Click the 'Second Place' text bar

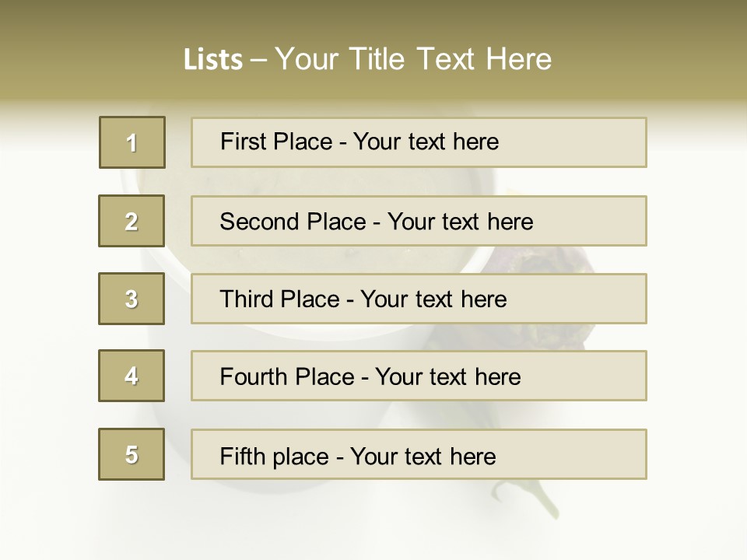(419, 221)
